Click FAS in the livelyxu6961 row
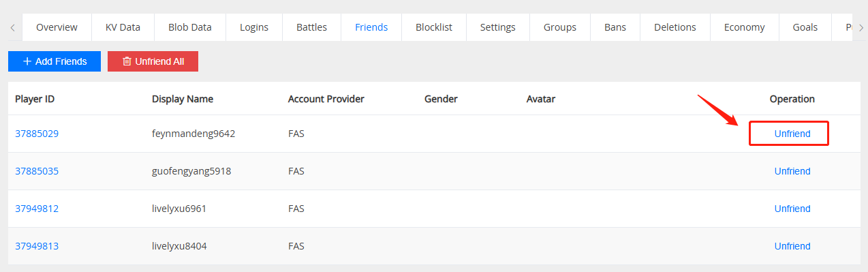This screenshot has width=868, height=272. (296, 209)
